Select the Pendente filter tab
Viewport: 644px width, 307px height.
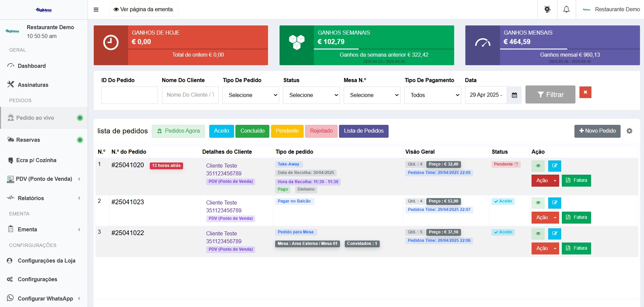point(287,131)
